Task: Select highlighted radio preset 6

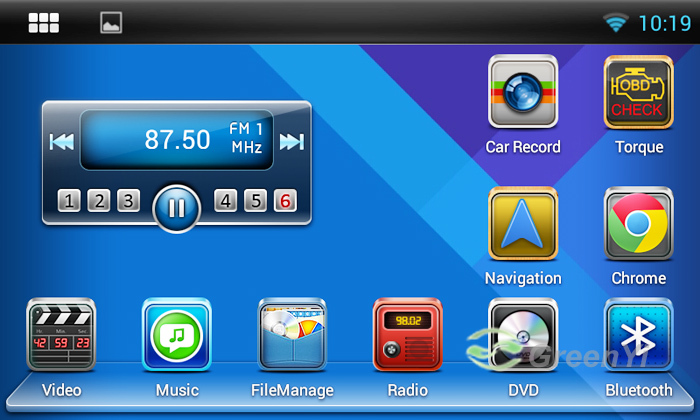Action: pos(286,201)
